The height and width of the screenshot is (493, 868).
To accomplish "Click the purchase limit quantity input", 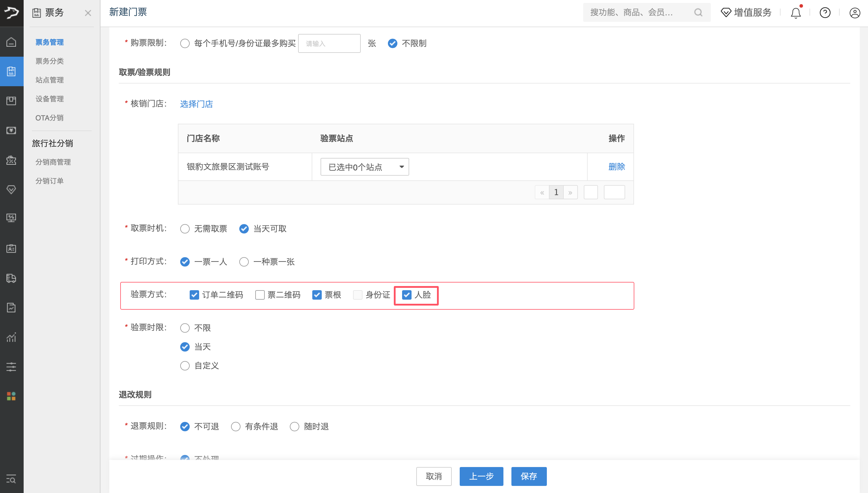I will tap(329, 43).
